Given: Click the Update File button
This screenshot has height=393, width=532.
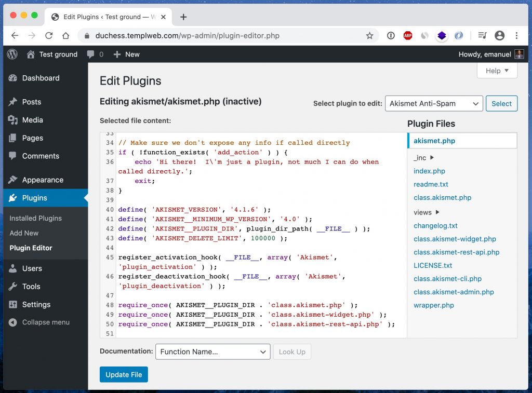Looking at the screenshot, I should (124, 374).
